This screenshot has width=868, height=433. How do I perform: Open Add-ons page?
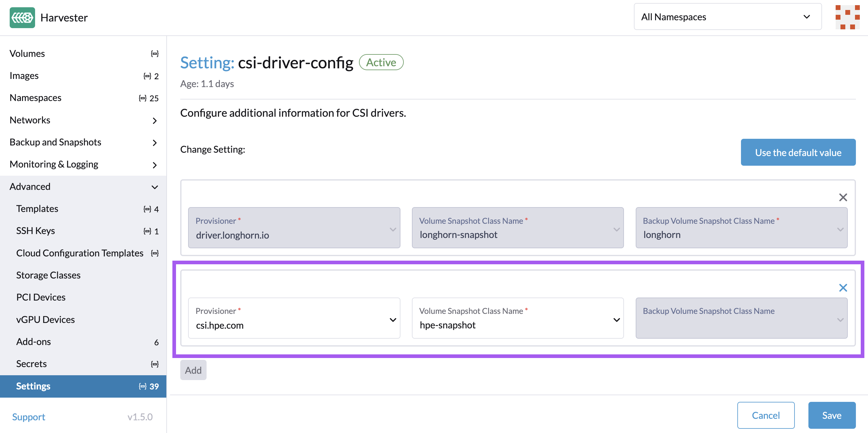click(x=83, y=342)
